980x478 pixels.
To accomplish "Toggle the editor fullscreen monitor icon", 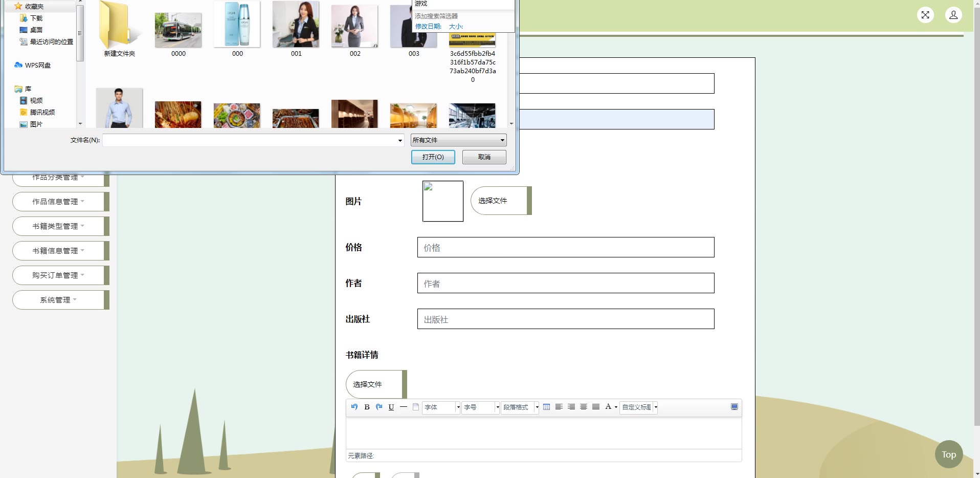I will 734,407.
